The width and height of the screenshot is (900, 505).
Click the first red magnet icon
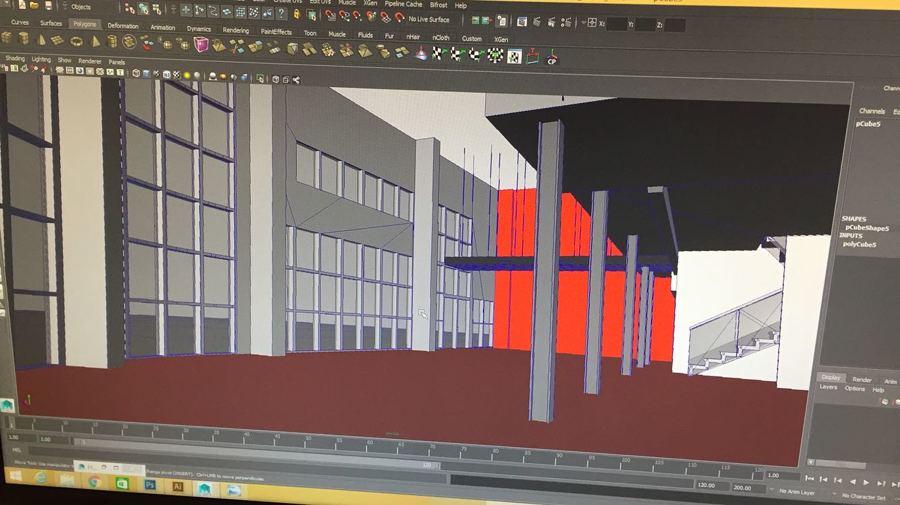[x=331, y=14]
